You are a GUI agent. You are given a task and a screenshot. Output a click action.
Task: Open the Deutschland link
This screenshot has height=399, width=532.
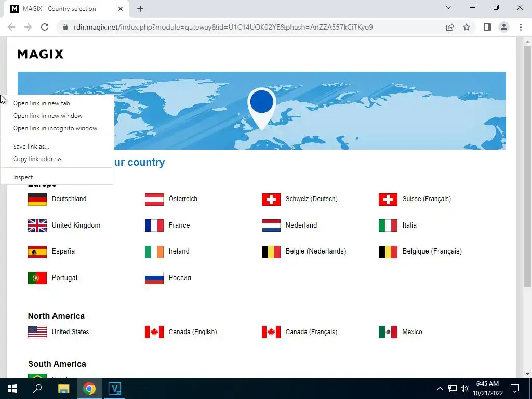(x=69, y=199)
